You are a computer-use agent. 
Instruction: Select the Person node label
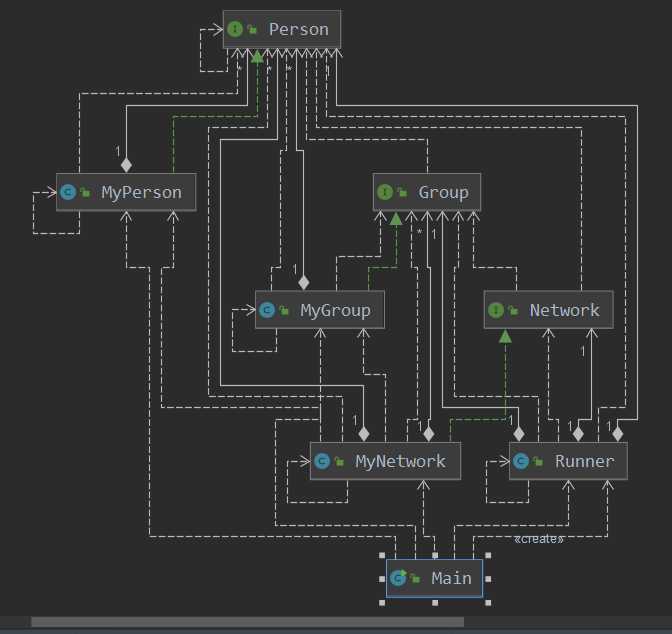[298, 29]
